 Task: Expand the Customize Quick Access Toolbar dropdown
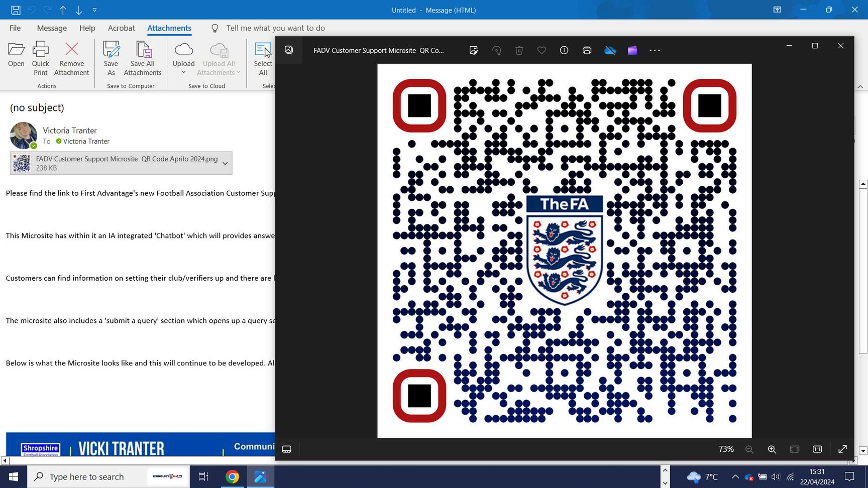point(94,10)
